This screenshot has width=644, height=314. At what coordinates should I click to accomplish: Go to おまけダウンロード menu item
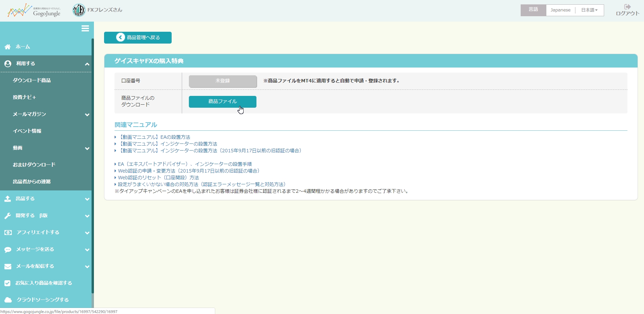[x=34, y=165]
